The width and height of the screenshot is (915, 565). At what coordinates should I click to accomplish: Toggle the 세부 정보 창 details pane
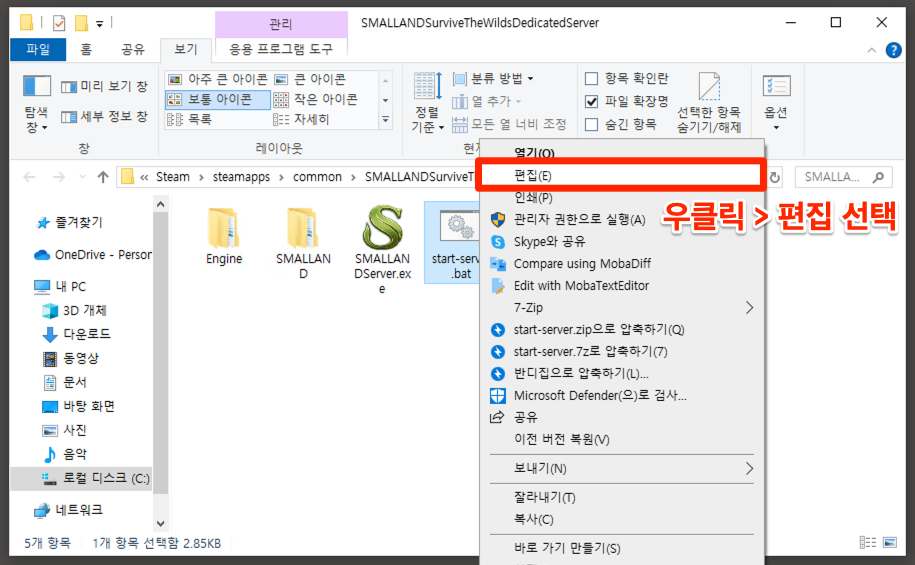(105, 117)
